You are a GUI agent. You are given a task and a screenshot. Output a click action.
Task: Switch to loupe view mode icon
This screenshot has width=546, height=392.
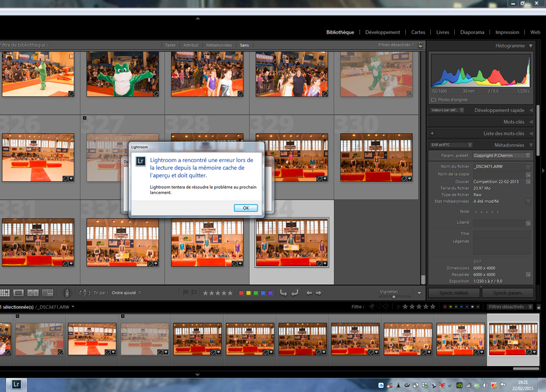pyautogui.click(x=19, y=293)
